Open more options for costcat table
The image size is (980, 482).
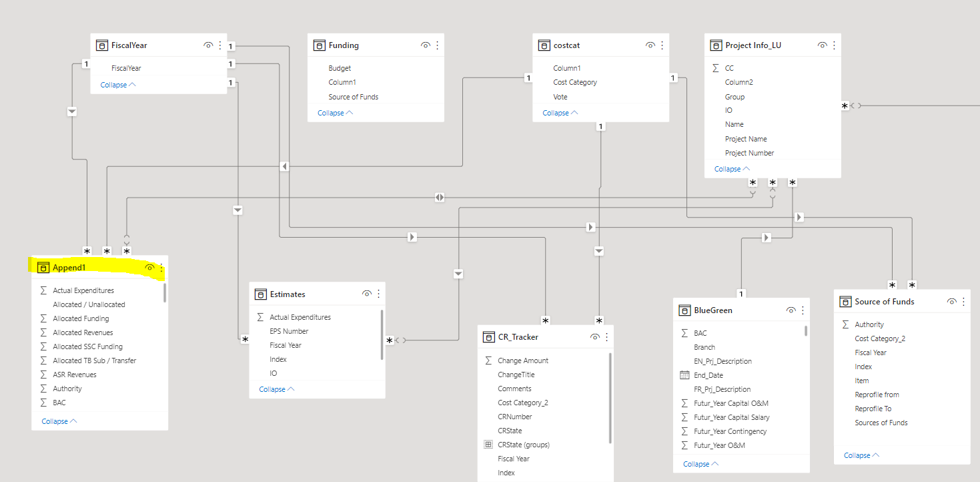pos(662,45)
